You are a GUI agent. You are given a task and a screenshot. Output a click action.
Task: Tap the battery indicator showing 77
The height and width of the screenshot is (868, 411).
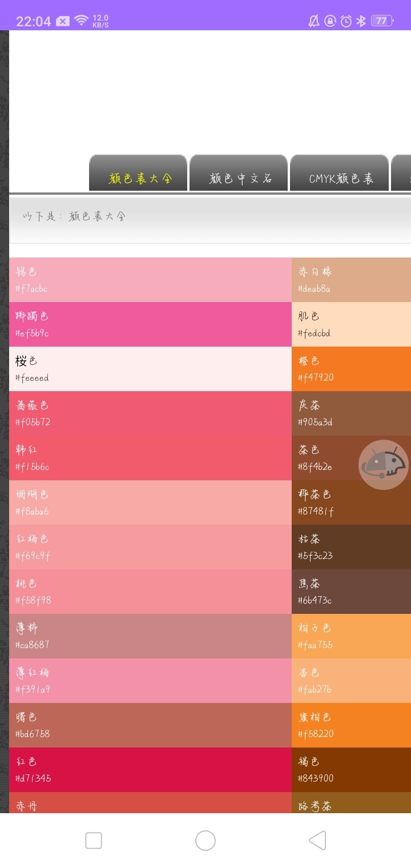(x=381, y=21)
